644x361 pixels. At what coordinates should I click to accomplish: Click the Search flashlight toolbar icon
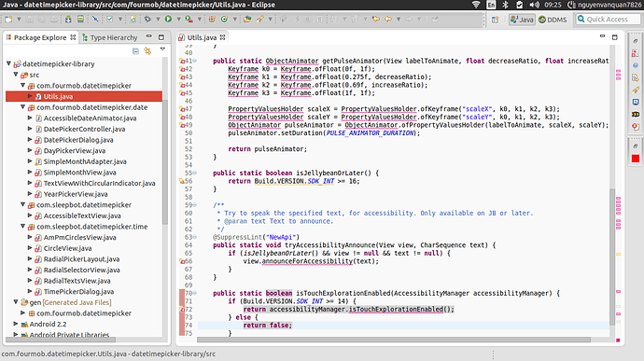coord(260,19)
